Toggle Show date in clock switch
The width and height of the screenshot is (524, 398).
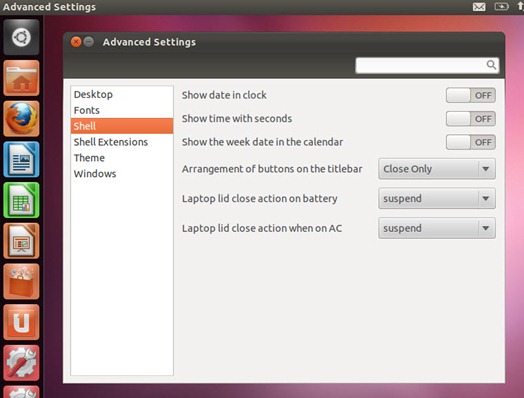[471, 96]
